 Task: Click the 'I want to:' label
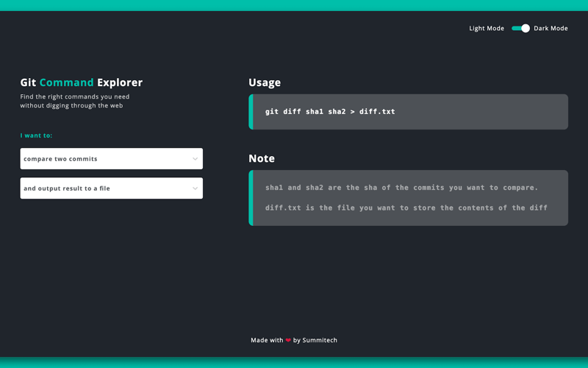point(36,135)
